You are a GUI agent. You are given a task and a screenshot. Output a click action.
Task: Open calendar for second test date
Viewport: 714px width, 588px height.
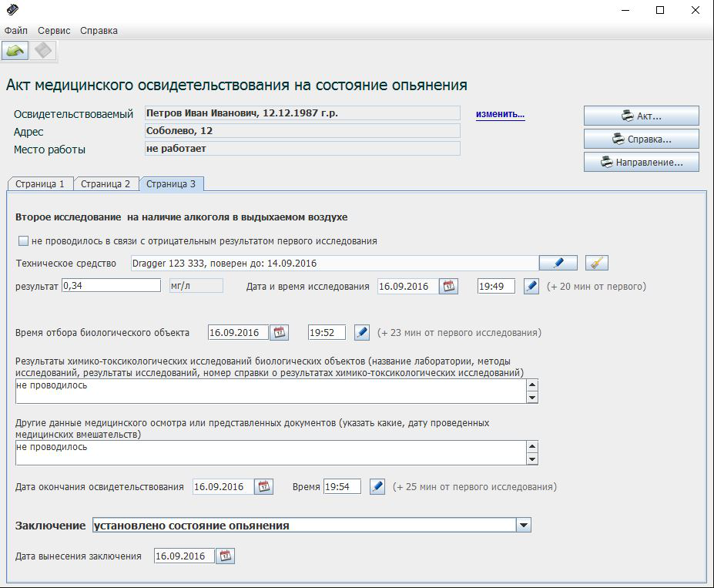click(x=448, y=287)
